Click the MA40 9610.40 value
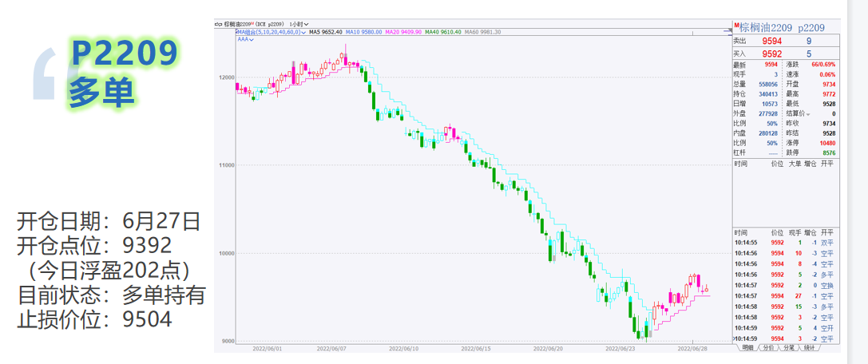Image resolution: width=868 pixels, height=364 pixels. pos(443,32)
